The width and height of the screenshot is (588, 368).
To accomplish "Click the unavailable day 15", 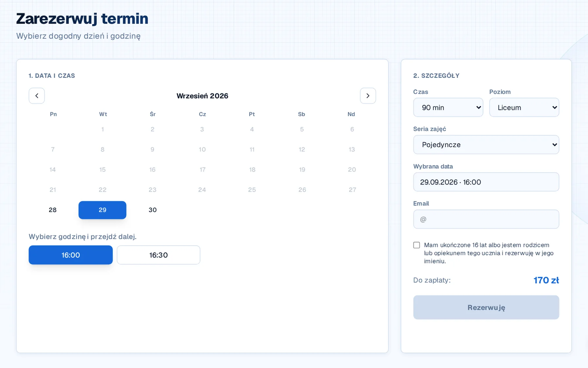I will (102, 169).
